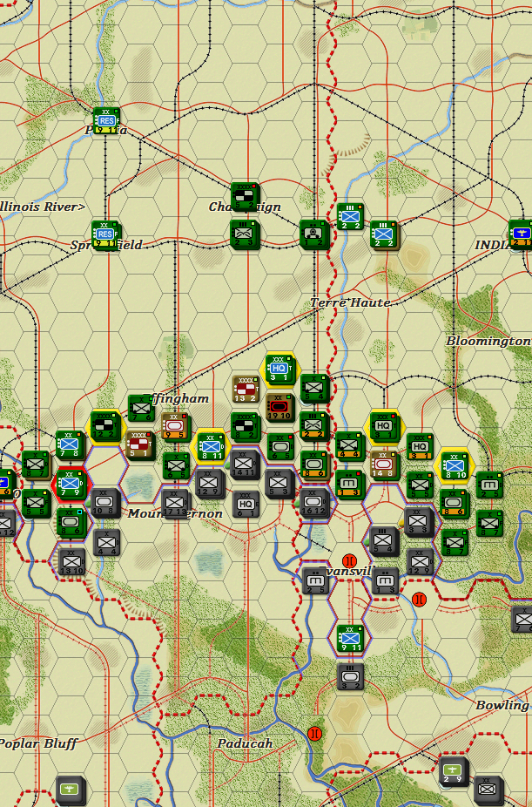
Task: Click the red bridge marker above Evansville
Action: (349, 560)
